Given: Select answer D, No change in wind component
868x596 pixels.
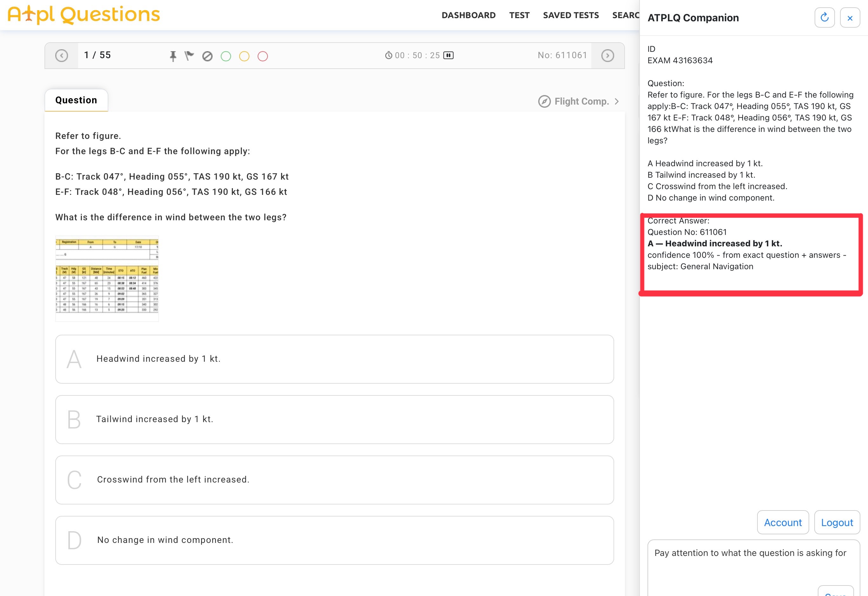Looking at the screenshot, I should pos(334,540).
